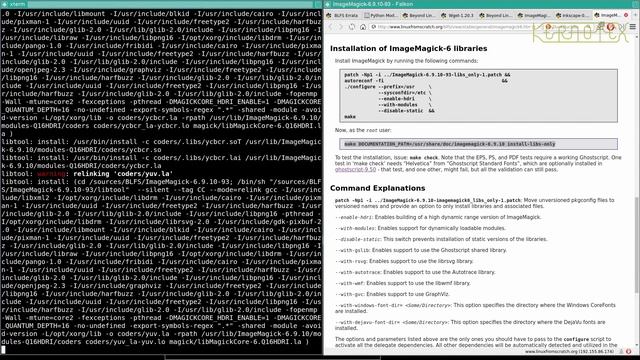Screen dimensions: 640x360
Task: Click the --disable-static && line in the code box
Action: pos(406,111)
